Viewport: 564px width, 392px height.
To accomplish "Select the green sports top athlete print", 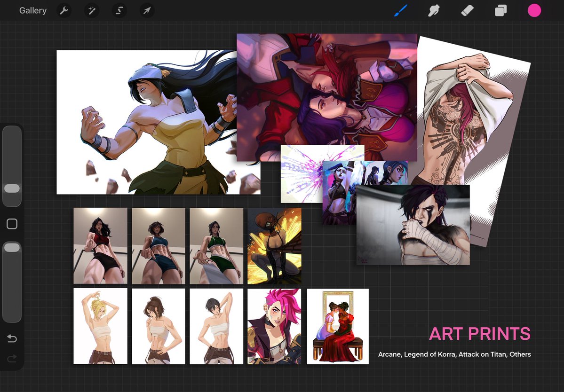I will point(216,246).
